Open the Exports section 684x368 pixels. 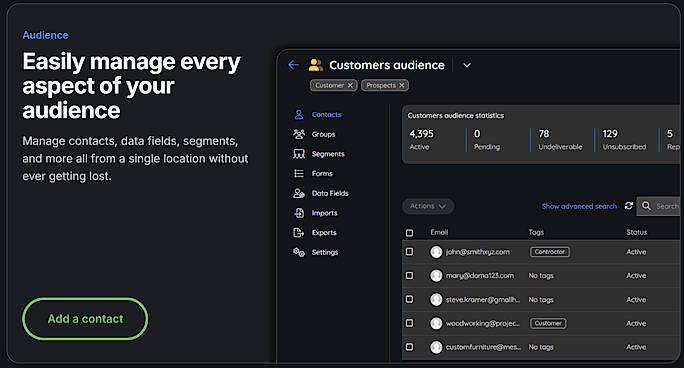pyautogui.click(x=324, y=232)
